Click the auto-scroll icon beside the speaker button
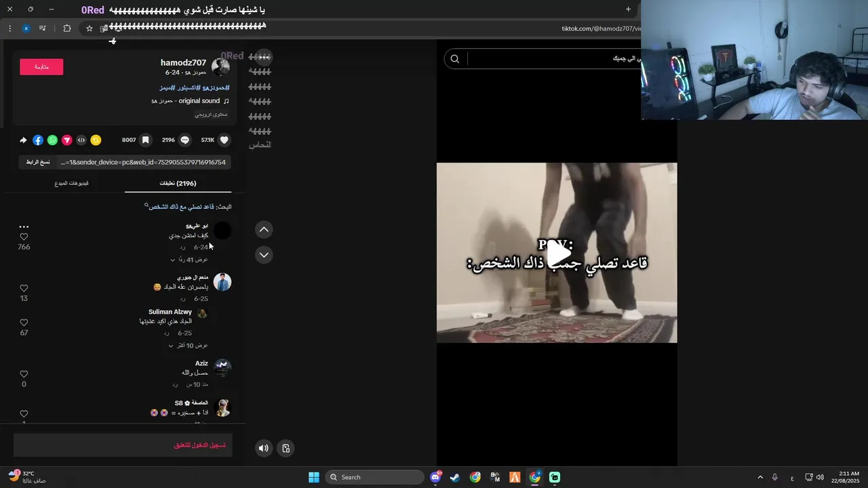The image size is (868, 488). (x=286, y=448)
